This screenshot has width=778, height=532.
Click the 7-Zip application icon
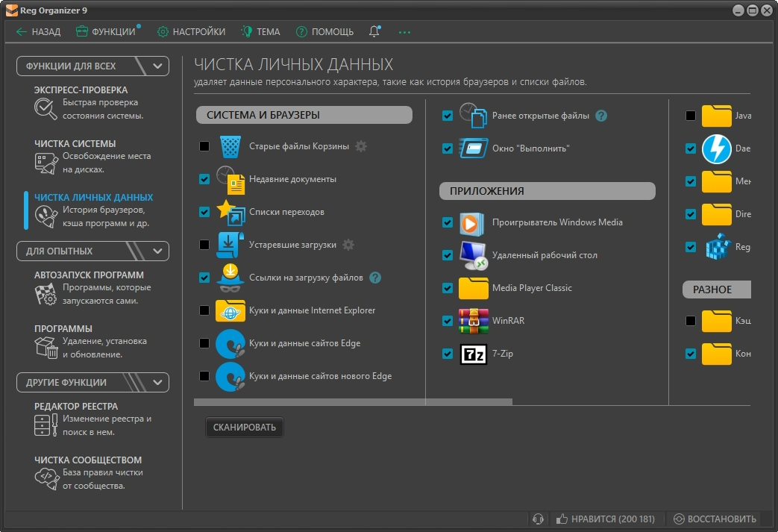472,354
